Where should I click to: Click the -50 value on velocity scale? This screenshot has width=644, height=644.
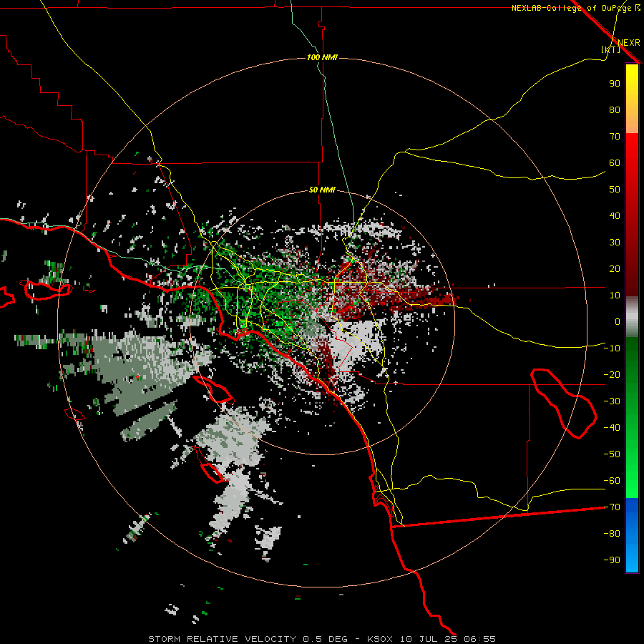click(612, 454)
